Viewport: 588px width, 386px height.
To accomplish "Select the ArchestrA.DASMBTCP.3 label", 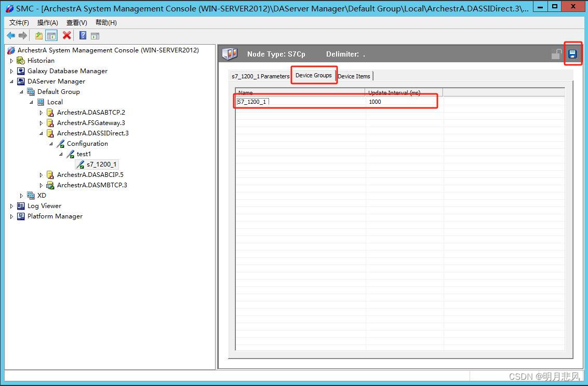I will (92, 185).
